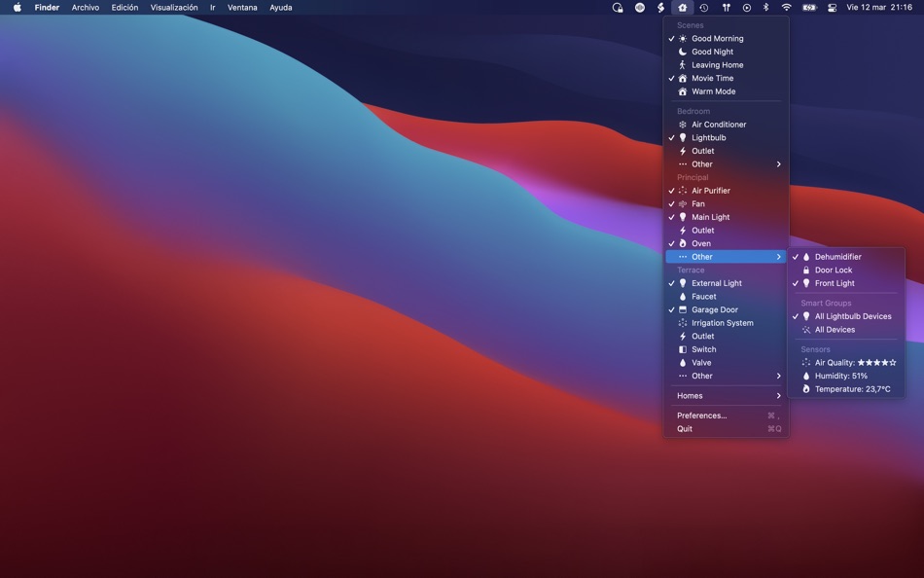The width and height of the screenshot is (924, 578).
Task: Click the sprinkler icon for Irrigation System
Action: [683, 323]
